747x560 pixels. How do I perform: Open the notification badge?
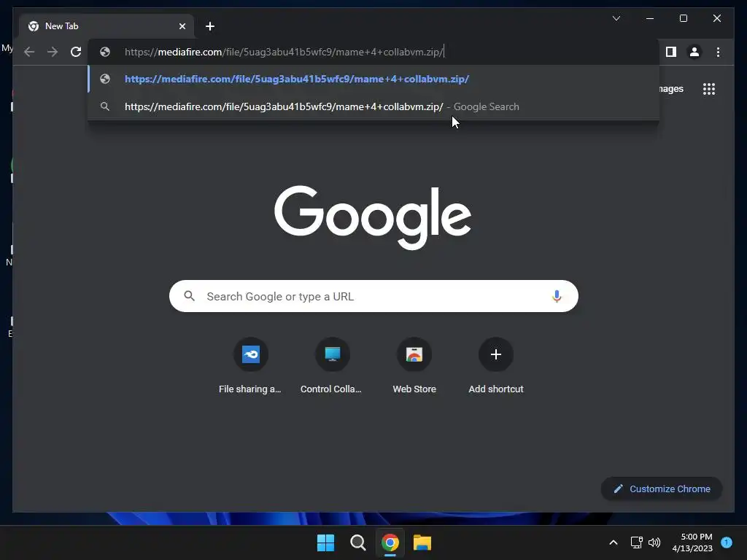click(727, 542)
